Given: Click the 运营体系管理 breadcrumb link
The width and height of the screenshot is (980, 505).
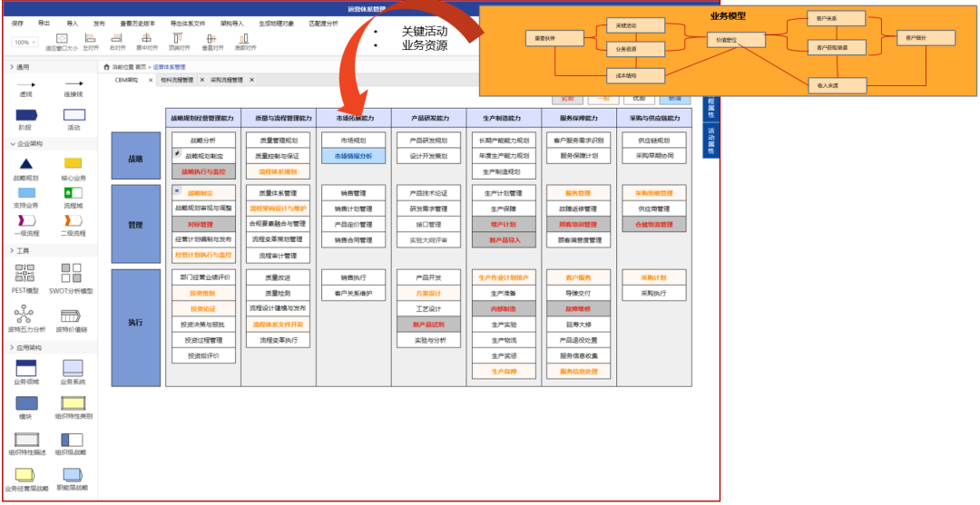Looking at the screenshot, I should [169, 67].
